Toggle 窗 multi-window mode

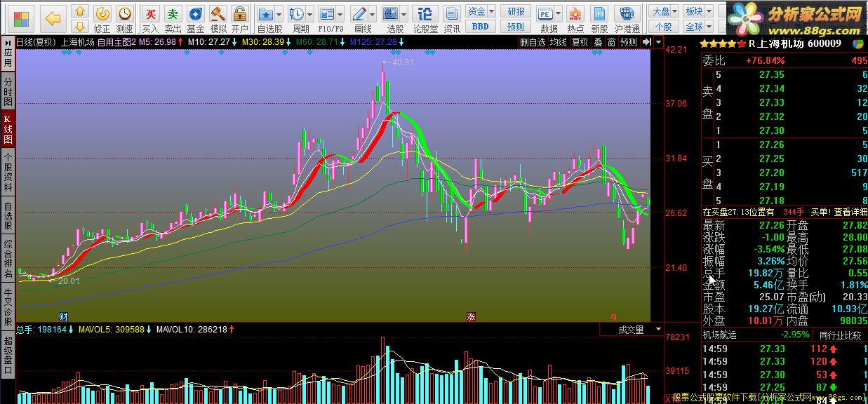coord(612,42)
